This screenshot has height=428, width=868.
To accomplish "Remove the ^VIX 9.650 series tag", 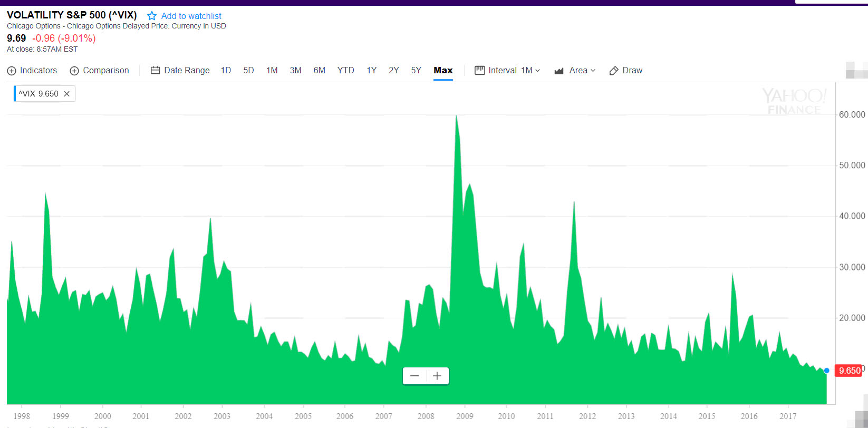I will point(67,94).
